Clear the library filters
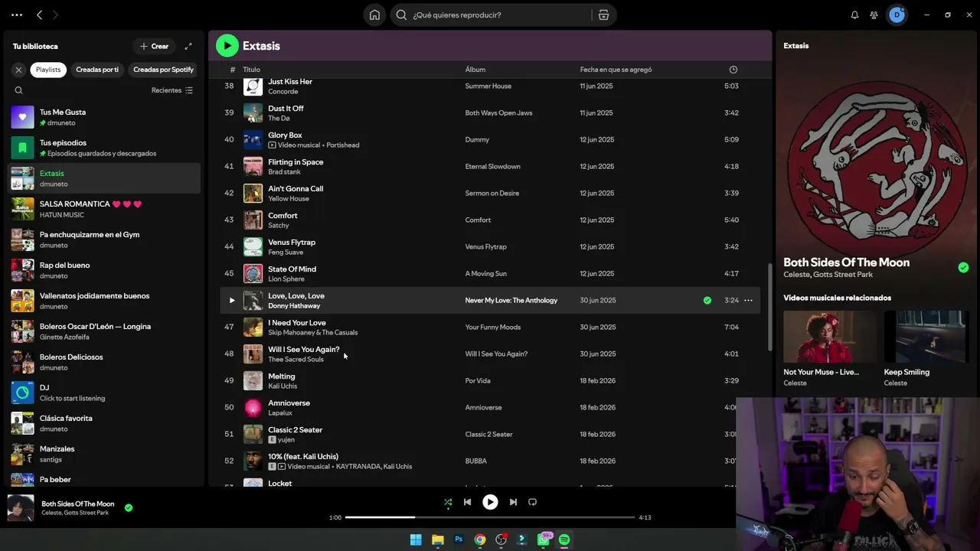Screen dimensions: 980x551 click(18, 70)
